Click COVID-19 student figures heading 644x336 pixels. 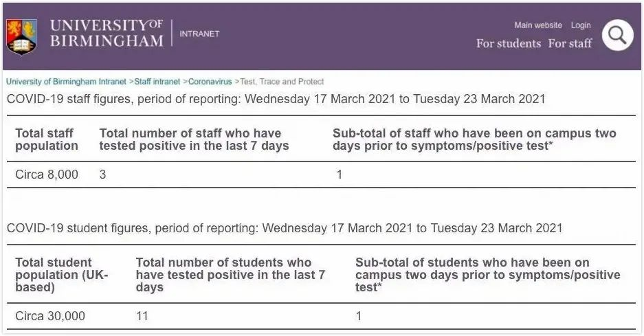pyautogui.click(x=285, y=228)
